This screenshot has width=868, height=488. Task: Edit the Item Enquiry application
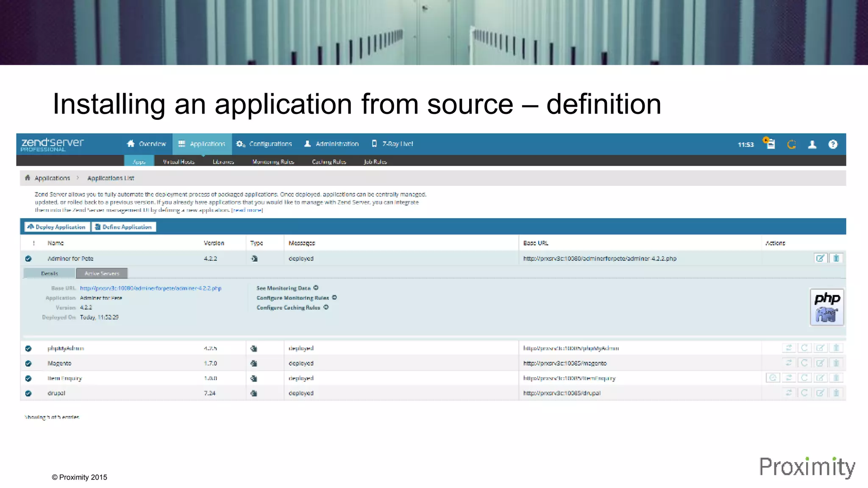coord(821,377)
